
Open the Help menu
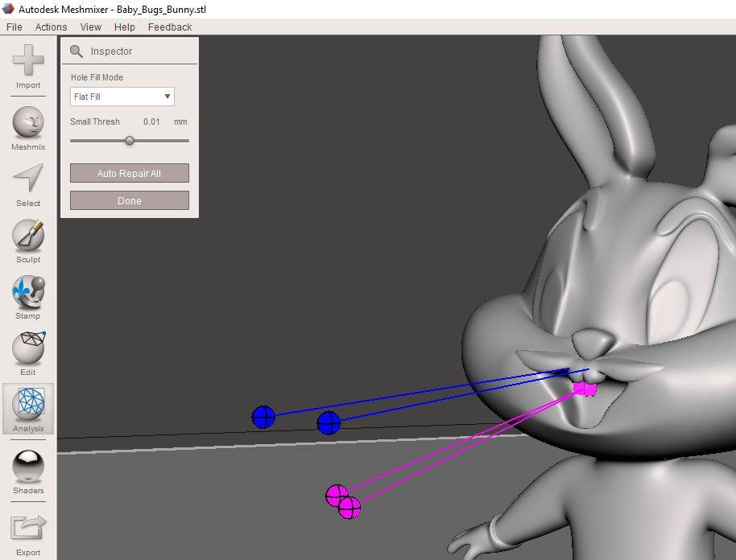pyautogui.click(x=124, y=27)
